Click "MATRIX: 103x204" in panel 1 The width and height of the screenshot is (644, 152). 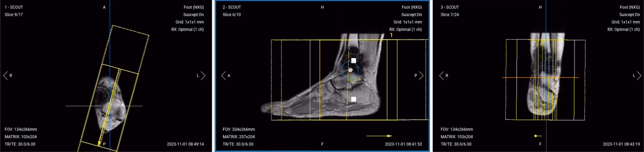tap(21, 137)
